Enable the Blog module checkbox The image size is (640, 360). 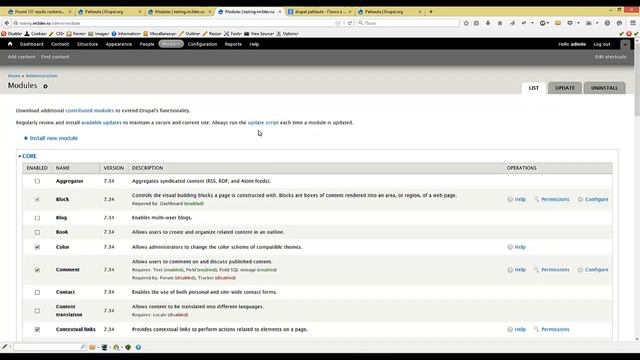coord(37,218)
